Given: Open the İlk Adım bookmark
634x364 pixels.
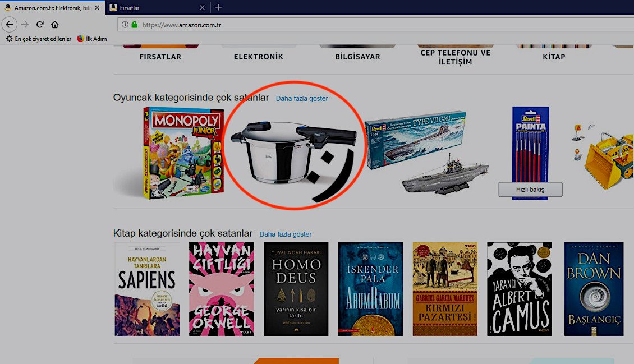Looking at the screenshot, I should [92, 39].
